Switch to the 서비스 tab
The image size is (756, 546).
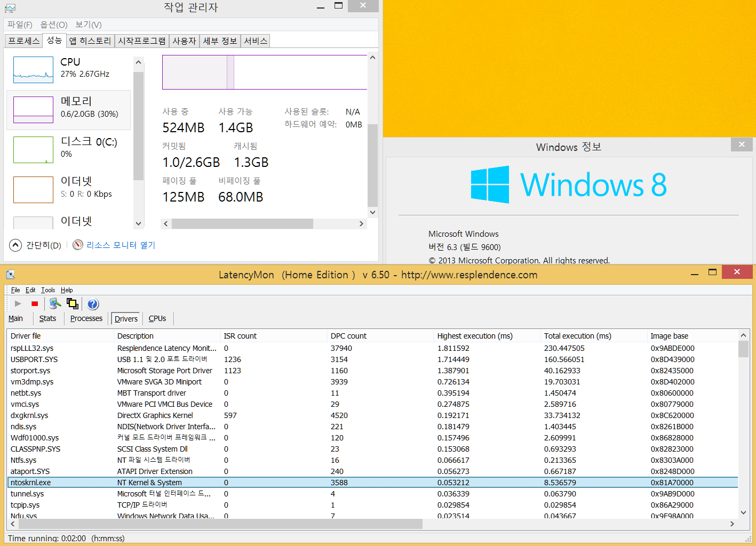256,41
